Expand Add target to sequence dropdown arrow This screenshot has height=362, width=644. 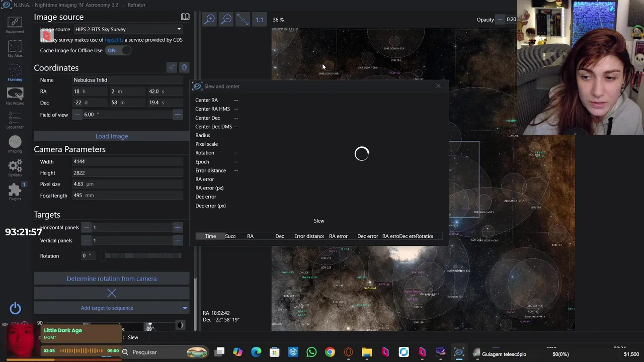[185, 308]
